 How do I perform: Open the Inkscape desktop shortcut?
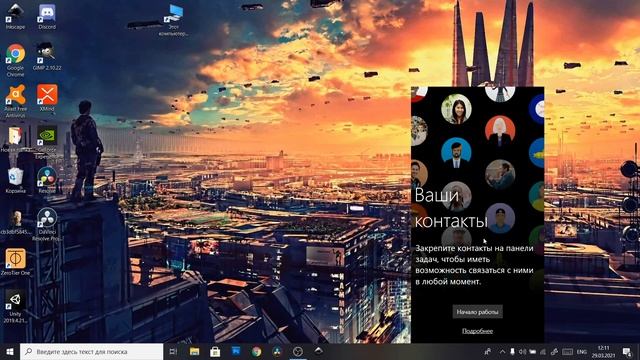point(16,17)
